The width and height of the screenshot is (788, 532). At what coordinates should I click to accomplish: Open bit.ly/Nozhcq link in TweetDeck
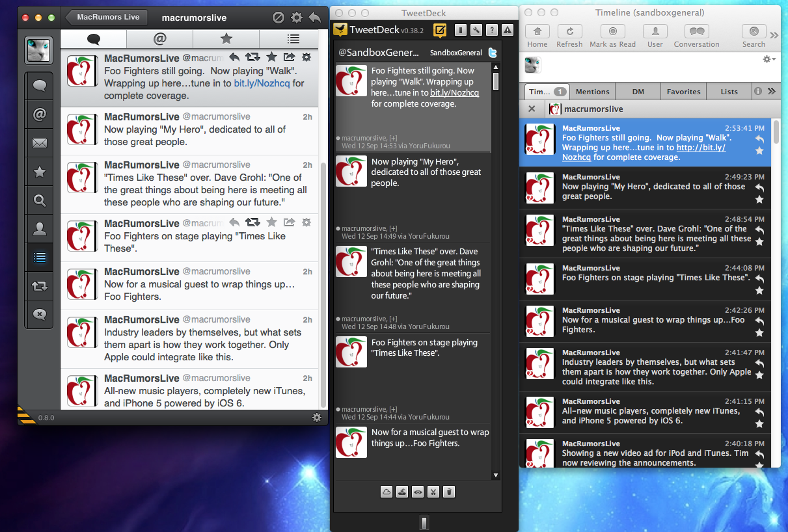click(x=454, y=93)
